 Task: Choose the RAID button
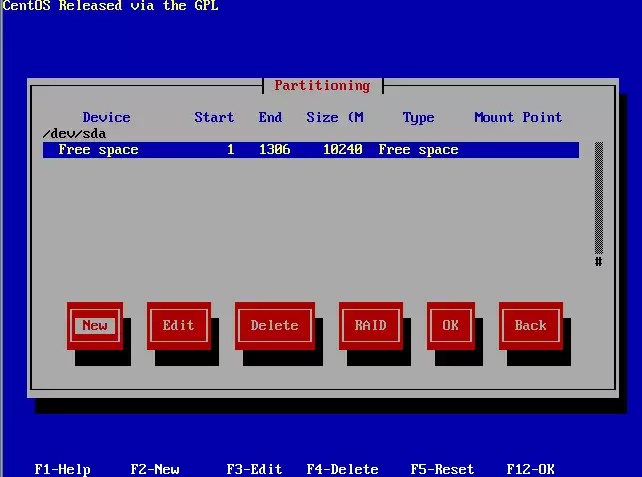(x=371, y=326)
